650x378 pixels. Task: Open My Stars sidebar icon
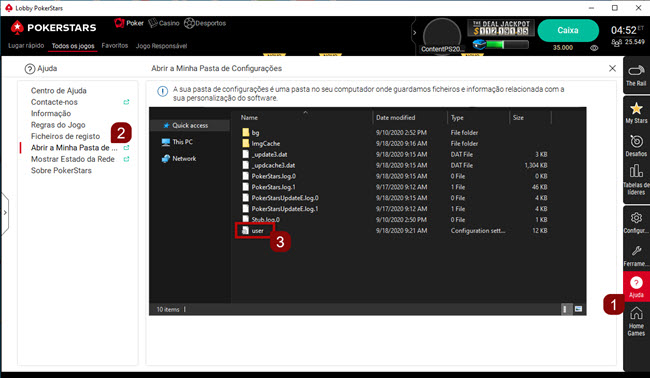click(x=636, y=113)
